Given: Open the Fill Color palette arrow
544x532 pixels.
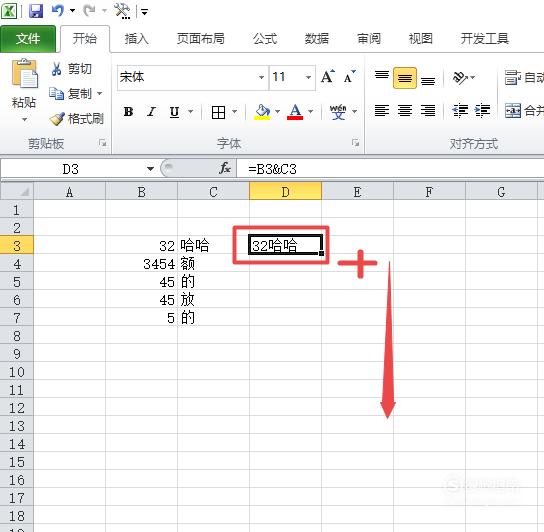Looking at the screenshot, I should coord(278,112).
